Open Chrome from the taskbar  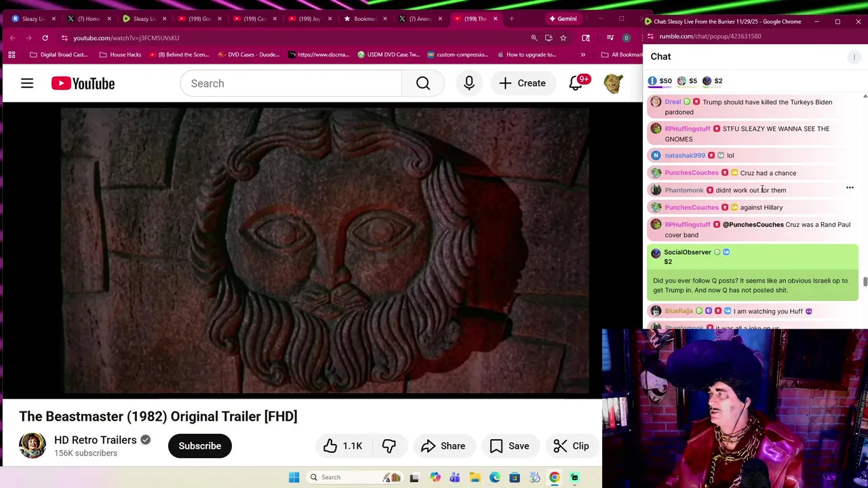pyautogui.click(x=554, y=477)
